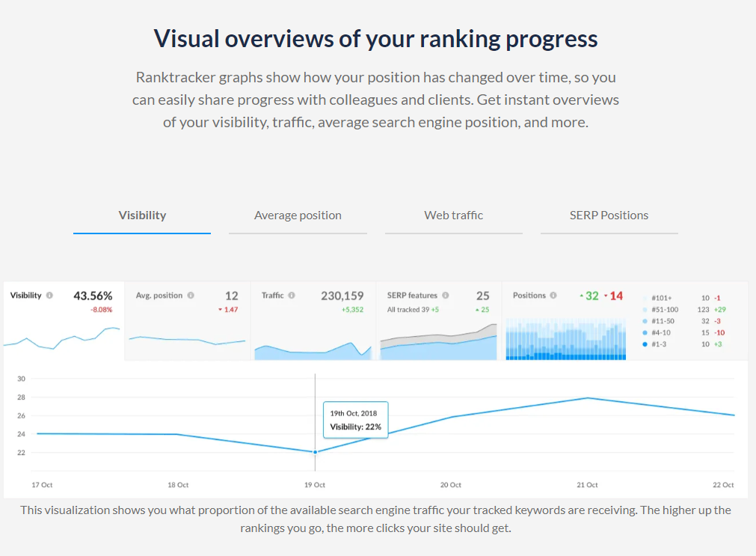
Task: Click the 20 Oct axis label
Action: [451, 485]
